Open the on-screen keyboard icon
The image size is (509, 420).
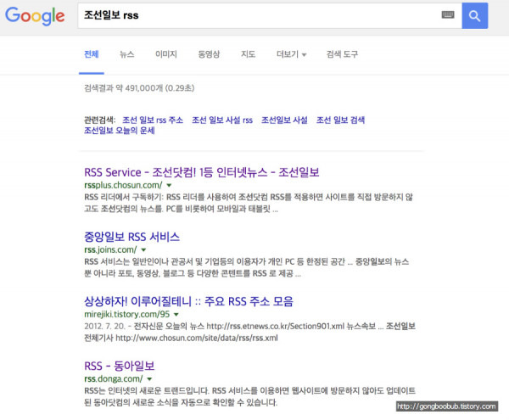pyautogui.click(x=448, y=14)
